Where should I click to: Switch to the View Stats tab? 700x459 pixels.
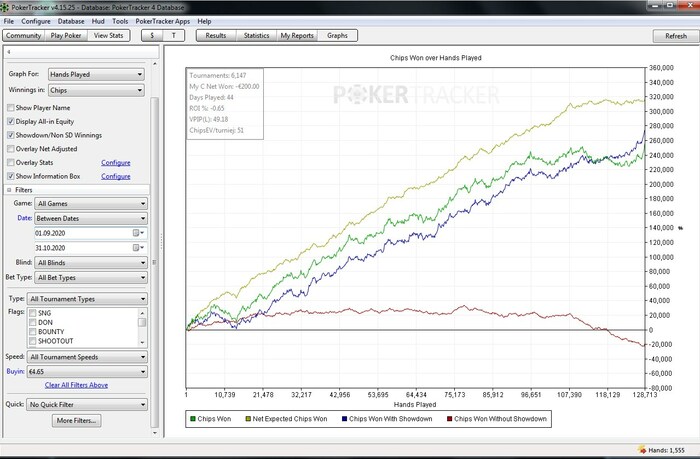108,35
